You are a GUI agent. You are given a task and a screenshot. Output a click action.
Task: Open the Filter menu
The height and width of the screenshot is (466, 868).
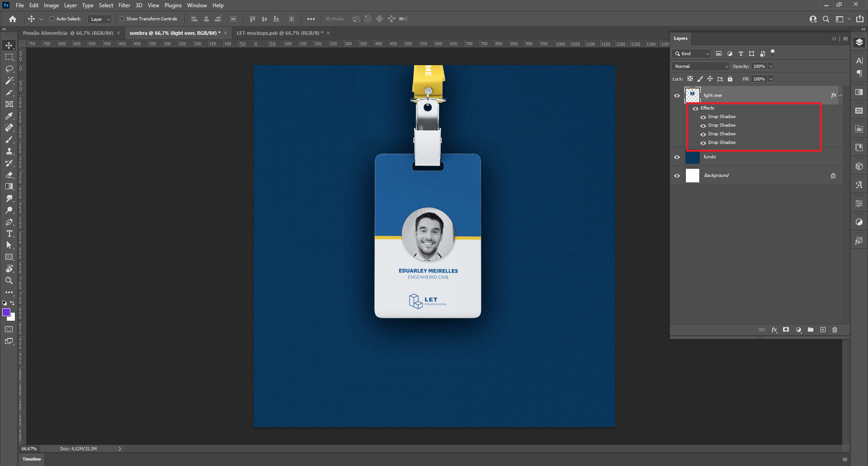coord(124,5)
